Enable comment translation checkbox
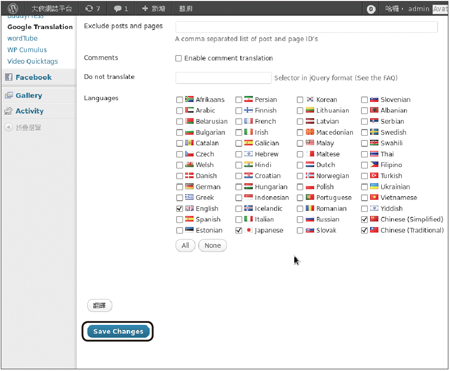Image resolution: width=450 pixels, height=371 pixels. 178,58
